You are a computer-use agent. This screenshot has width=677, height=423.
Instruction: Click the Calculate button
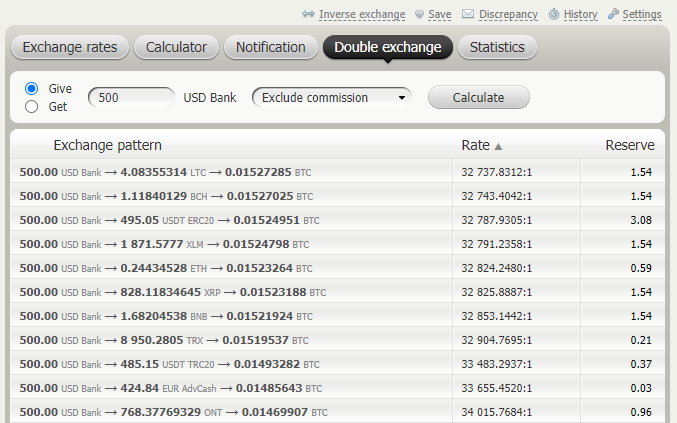[x=478, y=98]
